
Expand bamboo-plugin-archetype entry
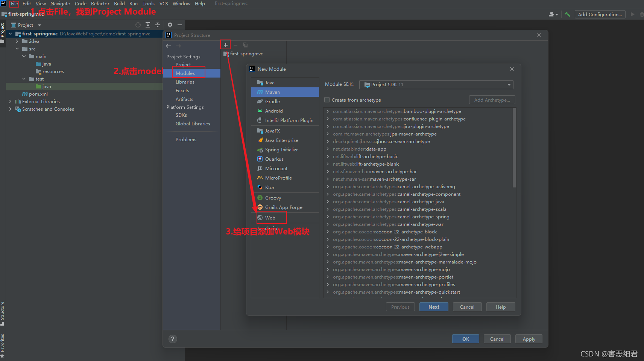(x=328, y=111)
